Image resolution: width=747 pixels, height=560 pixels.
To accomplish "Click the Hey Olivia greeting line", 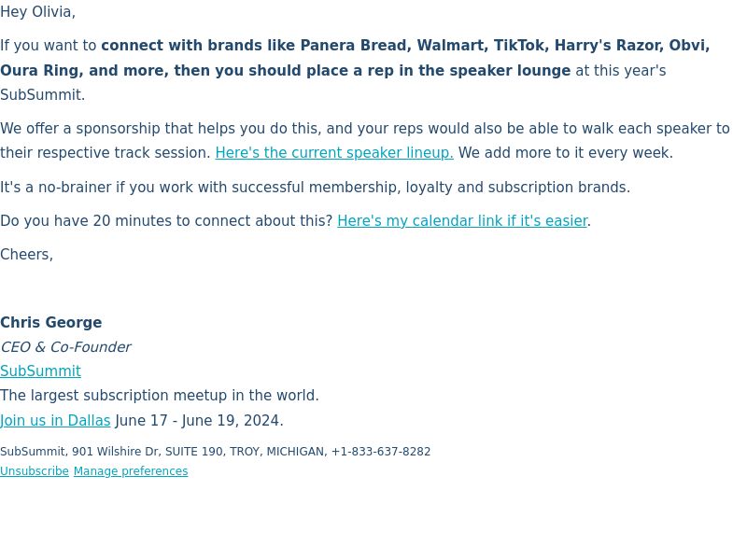I will tap(37, 12).
